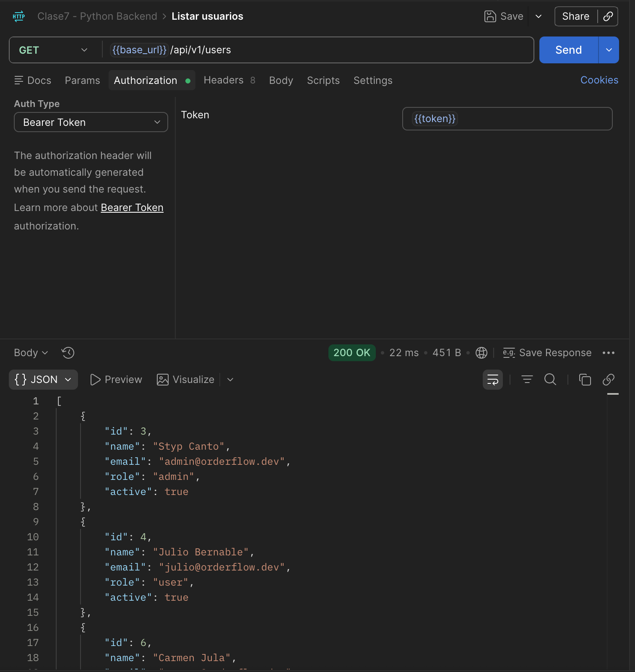This screenshot has height=672, width=635.
Task: Click the copy link icon beside Share
Action: point(608,16)
